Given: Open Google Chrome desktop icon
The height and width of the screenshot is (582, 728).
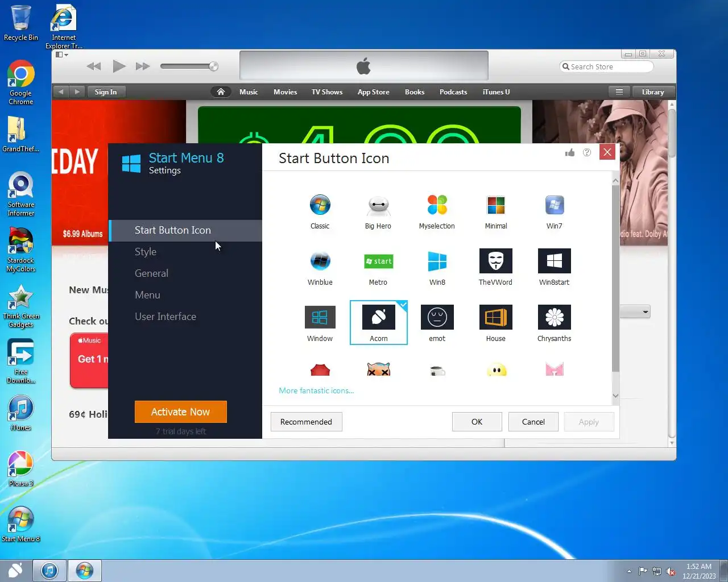Looking at the screenshot, I should coord(21,82).
